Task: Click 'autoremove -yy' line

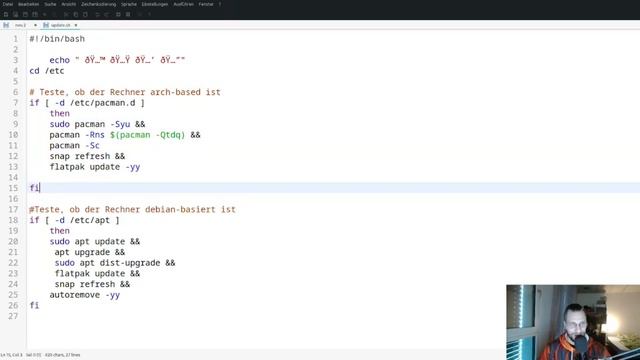Action: click(85, 295)
